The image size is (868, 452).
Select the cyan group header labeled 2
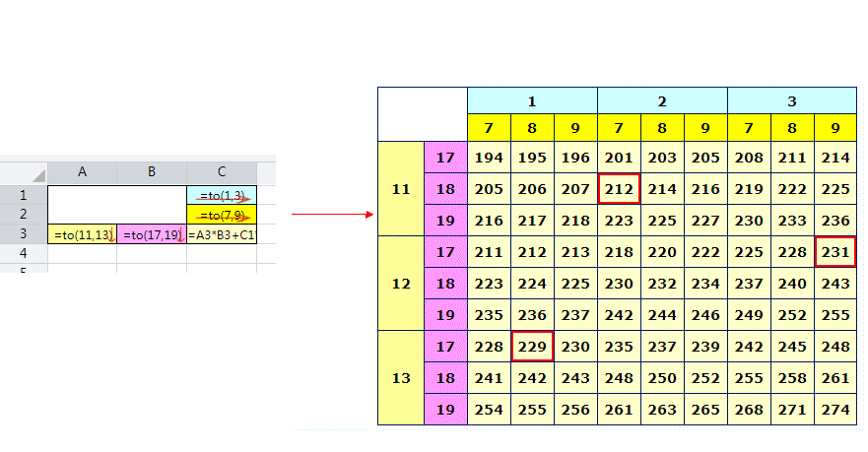(662, 100)
